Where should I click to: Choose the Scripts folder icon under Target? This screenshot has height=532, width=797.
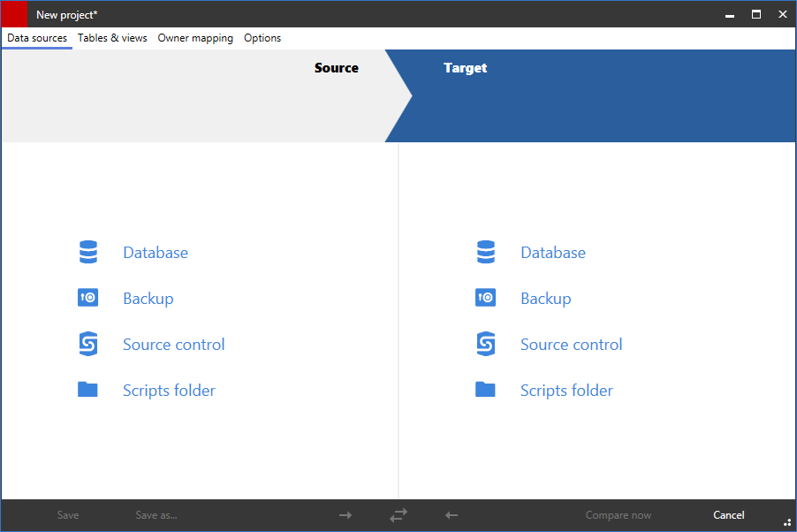click(485, 390)
